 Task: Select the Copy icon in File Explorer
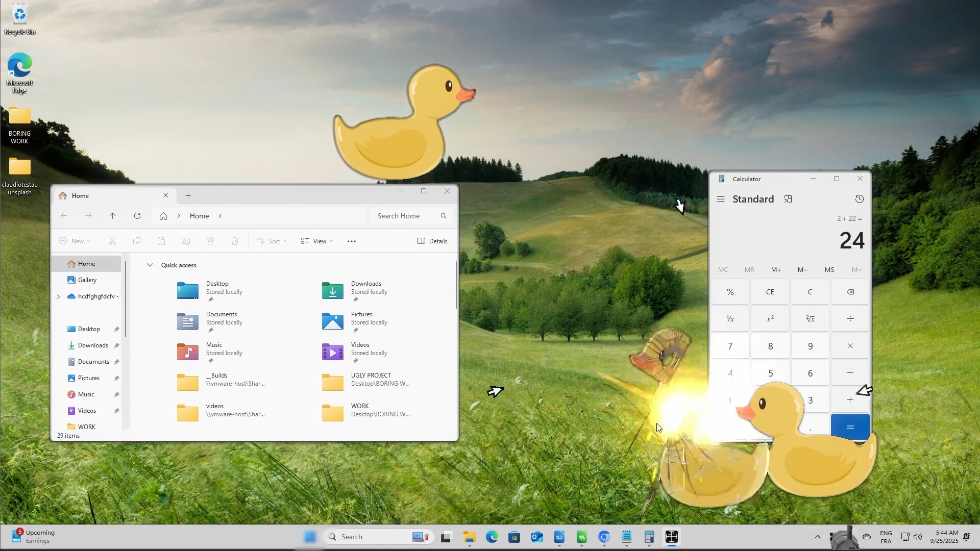point(137,241)
